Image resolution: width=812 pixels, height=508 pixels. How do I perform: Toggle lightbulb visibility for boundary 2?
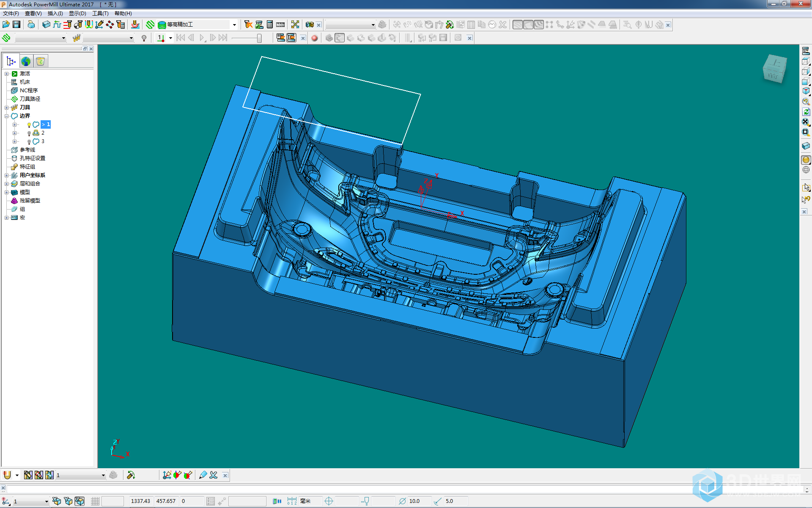[x=29, y=133]
